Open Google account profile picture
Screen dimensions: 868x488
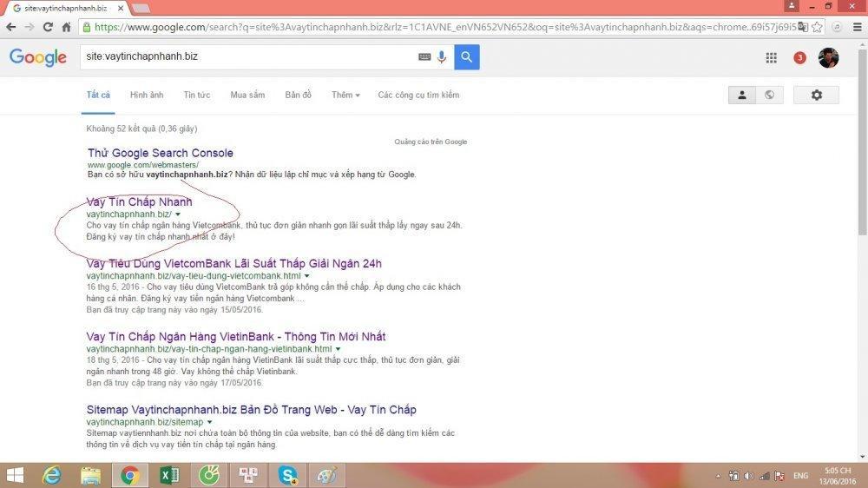pos(828,57)
